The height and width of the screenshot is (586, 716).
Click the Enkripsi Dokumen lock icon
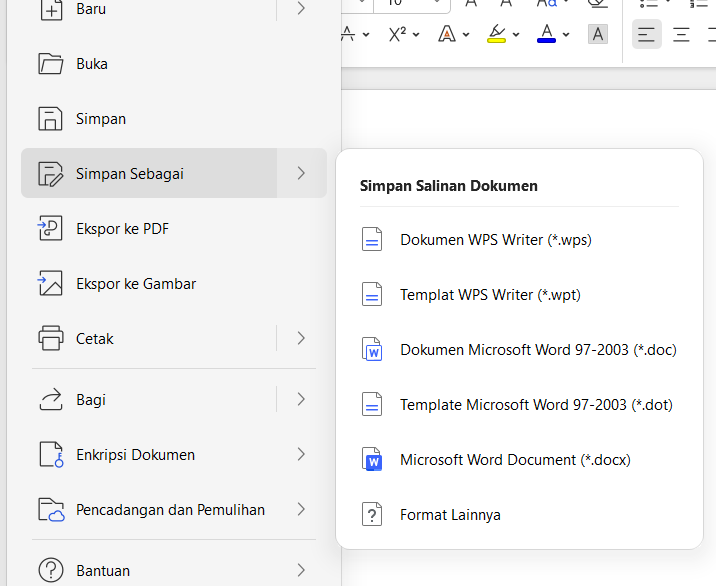coord(51,455)
